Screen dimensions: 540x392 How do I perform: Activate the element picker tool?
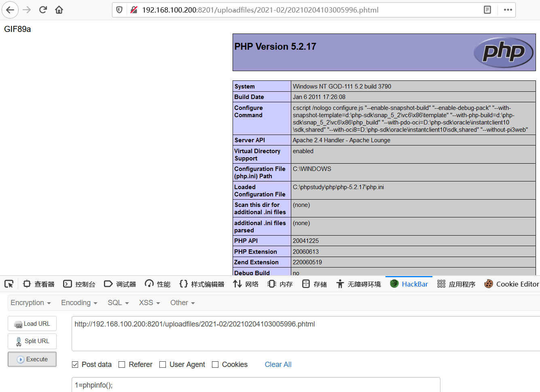tap(9, 284)
